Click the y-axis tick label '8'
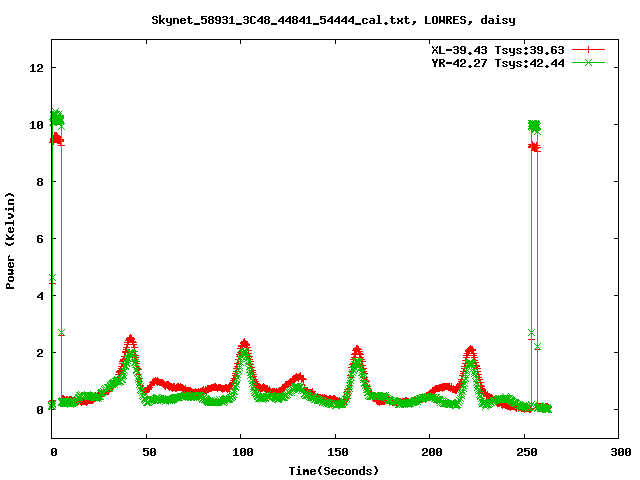Screen dimensions: 640x480 (40, 182)
